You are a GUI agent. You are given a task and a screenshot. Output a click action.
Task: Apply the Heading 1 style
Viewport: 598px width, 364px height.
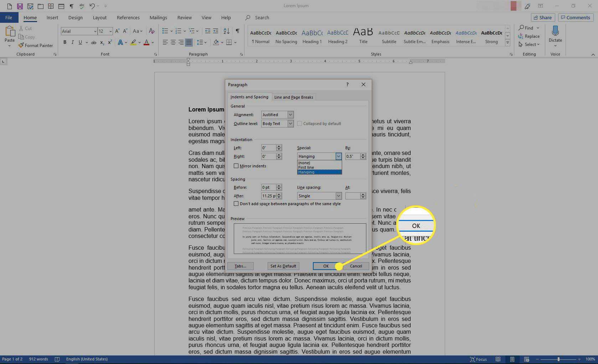click(x=312, y=36)
